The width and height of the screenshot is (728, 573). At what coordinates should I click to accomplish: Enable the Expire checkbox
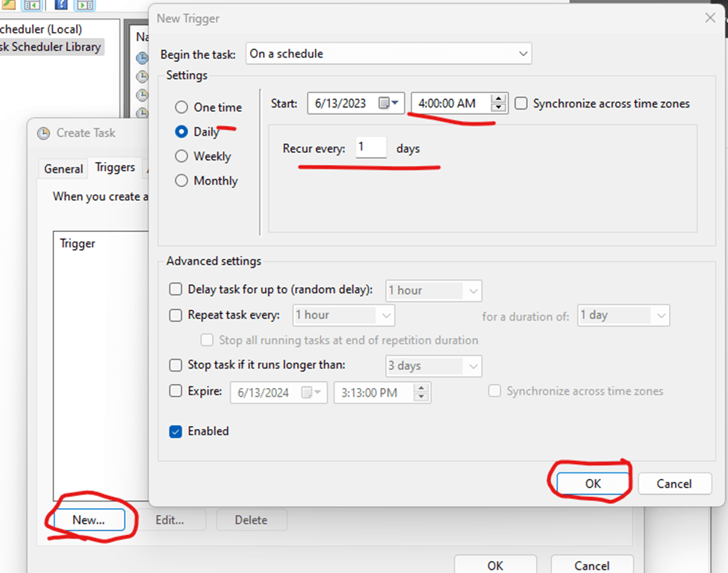click(x=176, y=391)
